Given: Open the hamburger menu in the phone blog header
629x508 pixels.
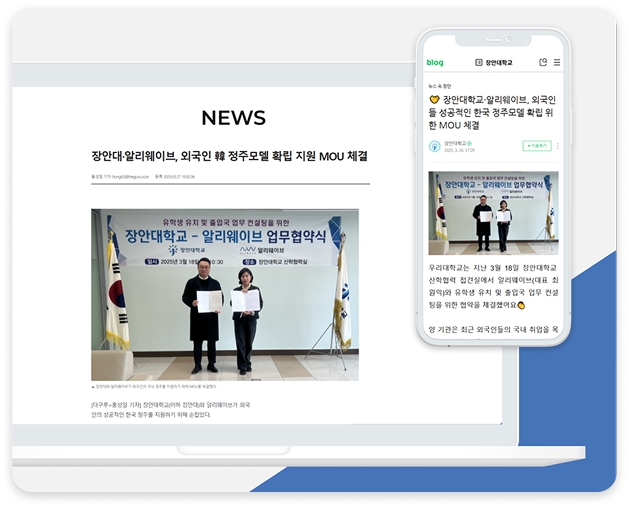Looking at the screenshot, I should click(557, 63).
